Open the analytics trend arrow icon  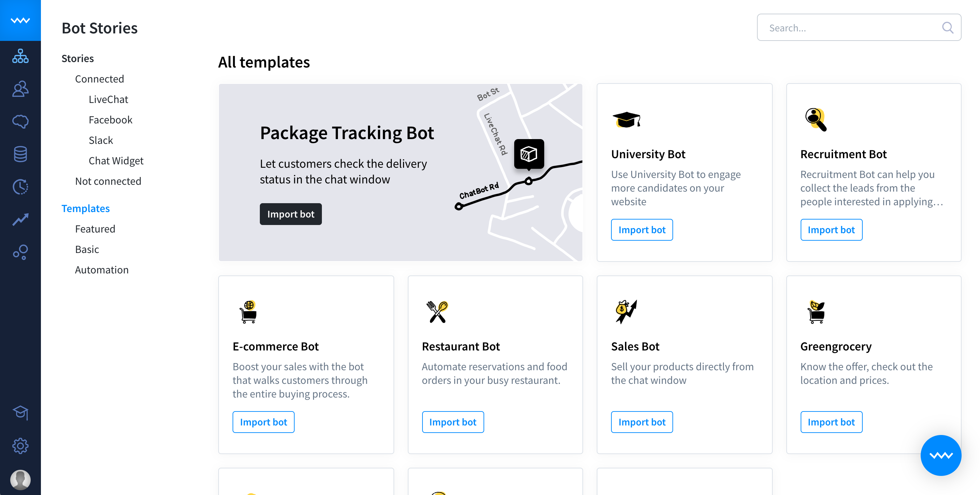click(x=20, y=220)
